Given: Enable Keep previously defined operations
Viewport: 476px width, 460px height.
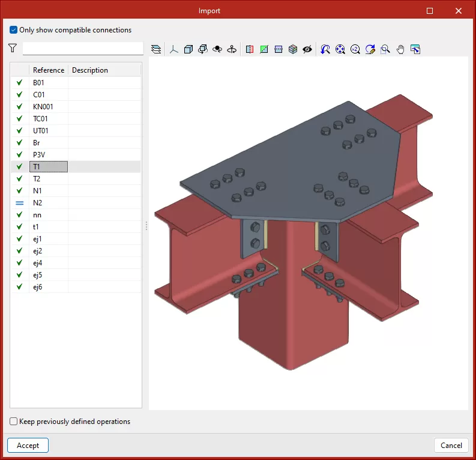Looking at the screenshot, I should [x=14, y=422].
